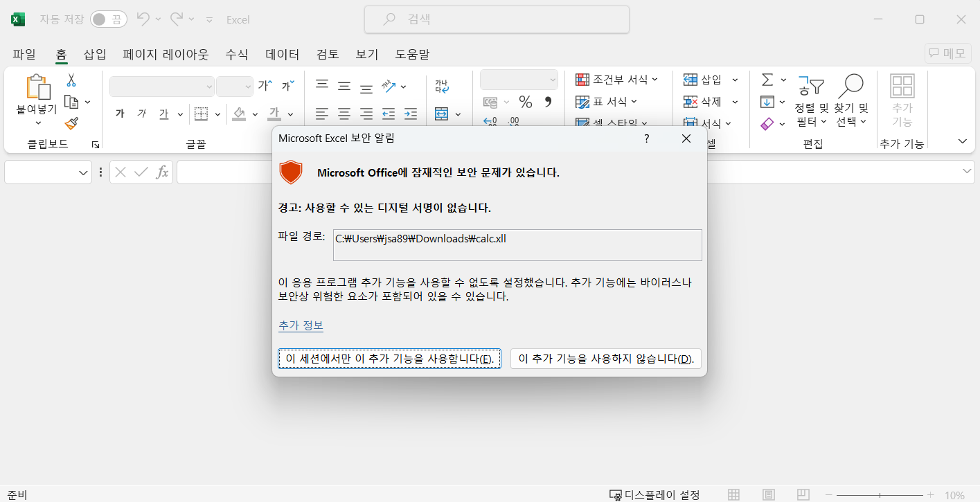
Task: Select top vertical alignment icon
Action: pos(322,86)
